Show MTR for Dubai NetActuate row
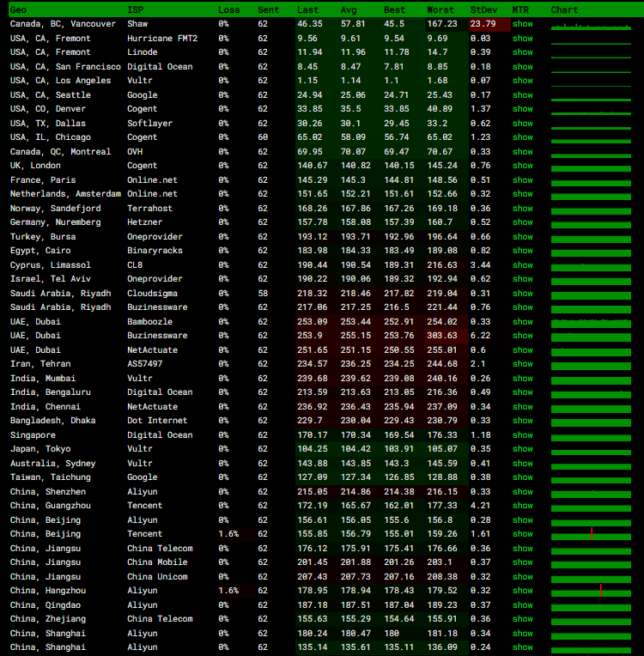This screenshot has width=644, height=656. (523, 350)
